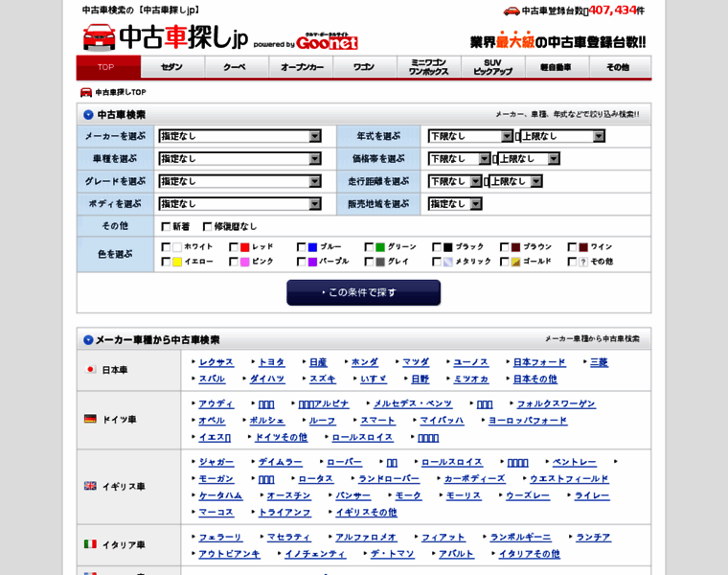The image size is (728, 575).
Task: Open the メルセデス・ベンツ link
Action: click(x=413, y=404)
